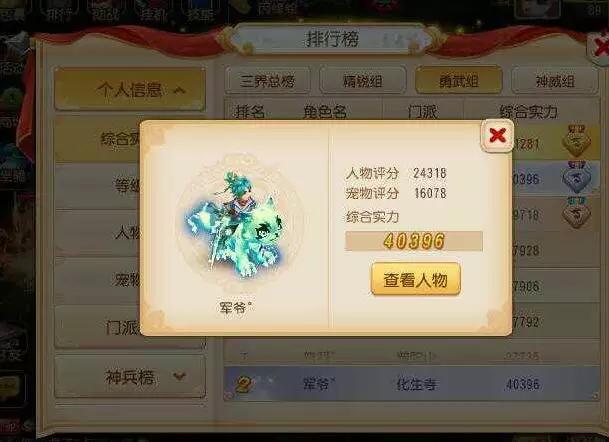Image resolution: width=609 pixels, height=442 pixels.
Task: Click the character avatar riding the beast
Action: (236, 224)
